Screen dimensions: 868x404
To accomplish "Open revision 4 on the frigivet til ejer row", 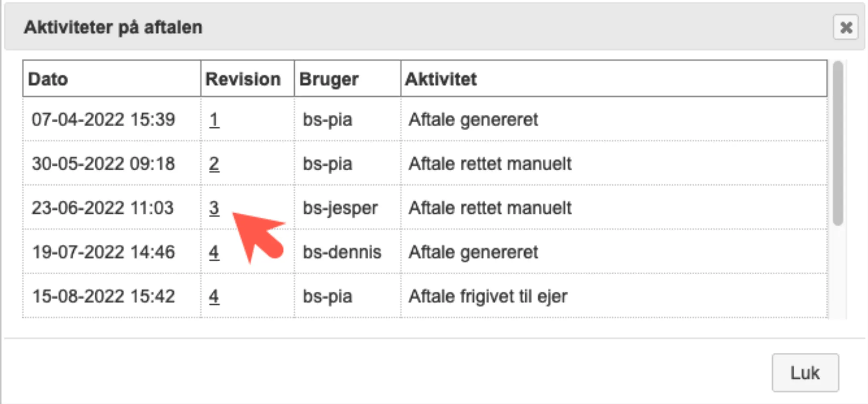I will (214, 296).
